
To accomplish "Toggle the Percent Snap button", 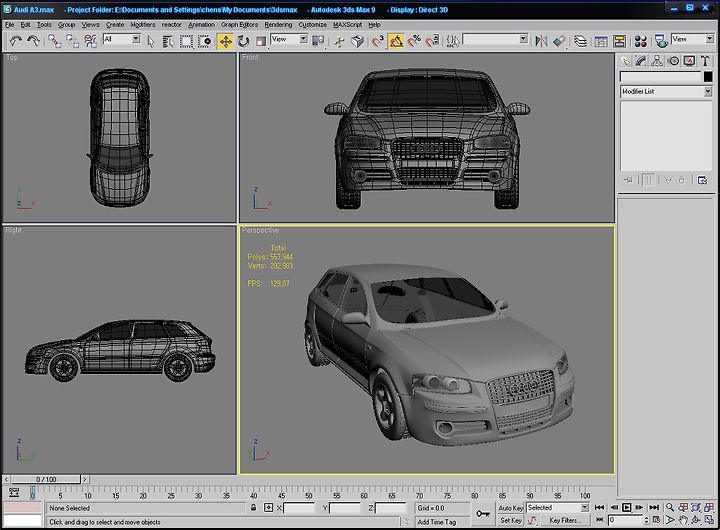I will pos(414,42).
